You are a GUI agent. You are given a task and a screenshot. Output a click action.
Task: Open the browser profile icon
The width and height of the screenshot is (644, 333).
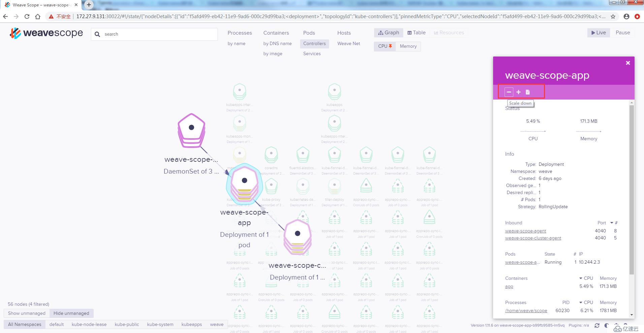pyautogui.click(x=626, y=16)
